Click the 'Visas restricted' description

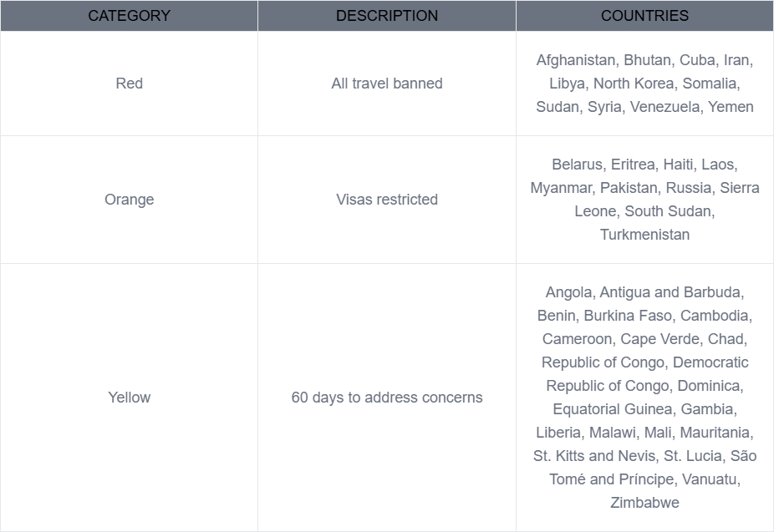[x=387, y=200]
